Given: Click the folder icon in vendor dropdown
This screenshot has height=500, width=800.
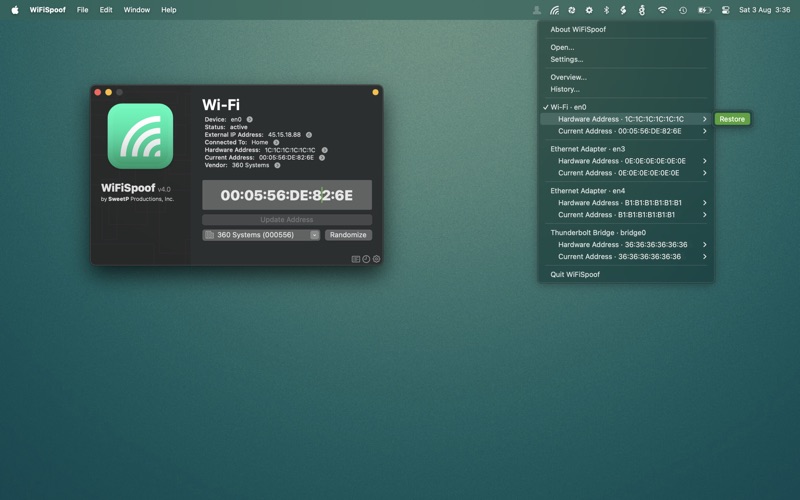Looking at the screenshot, I should [209, 235].
